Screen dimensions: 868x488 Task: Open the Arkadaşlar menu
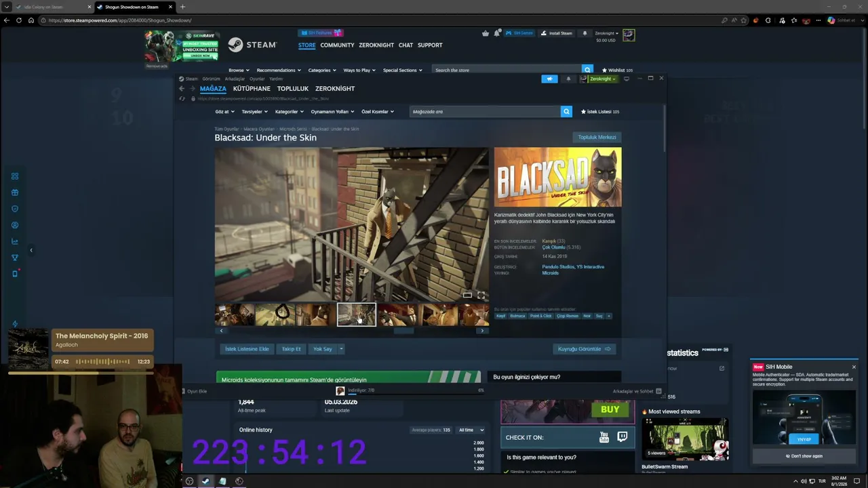click(x=235, y=79)
